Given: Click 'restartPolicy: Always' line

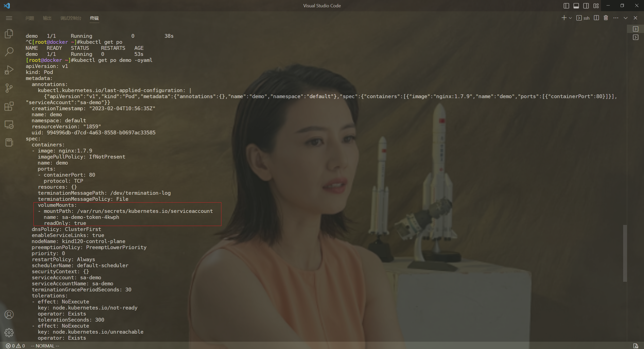Looking at the screenshot, I should click(x=63, y=259).
